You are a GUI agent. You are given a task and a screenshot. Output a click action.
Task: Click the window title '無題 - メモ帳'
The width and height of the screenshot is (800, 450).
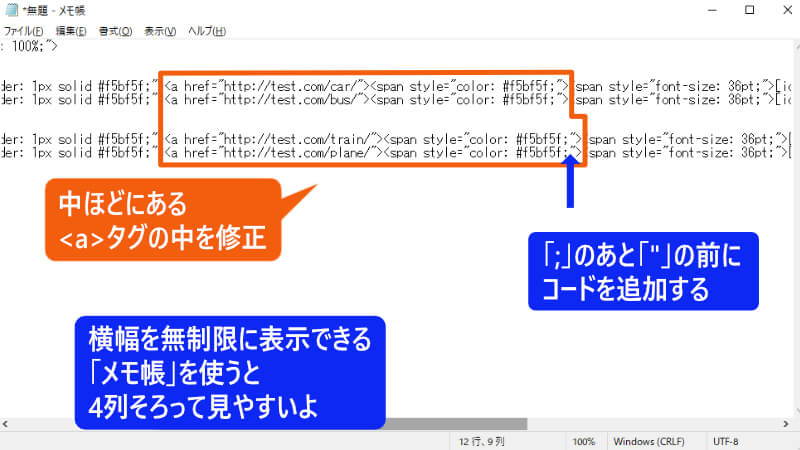[x=56, y=10]
